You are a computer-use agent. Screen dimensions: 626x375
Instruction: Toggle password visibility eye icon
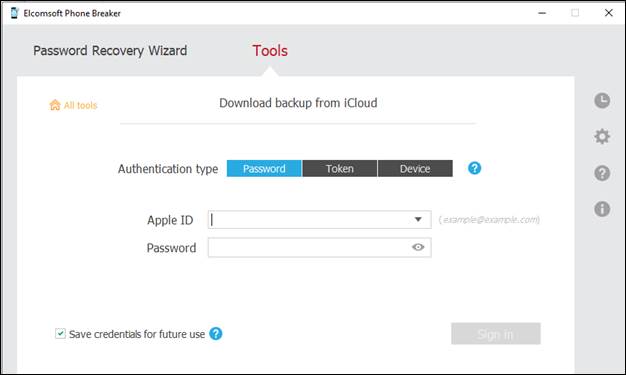418,247
